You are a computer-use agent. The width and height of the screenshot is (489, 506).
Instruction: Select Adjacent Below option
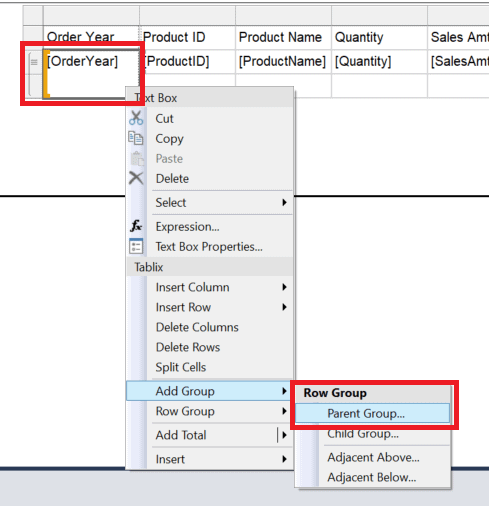coord(372,477)
